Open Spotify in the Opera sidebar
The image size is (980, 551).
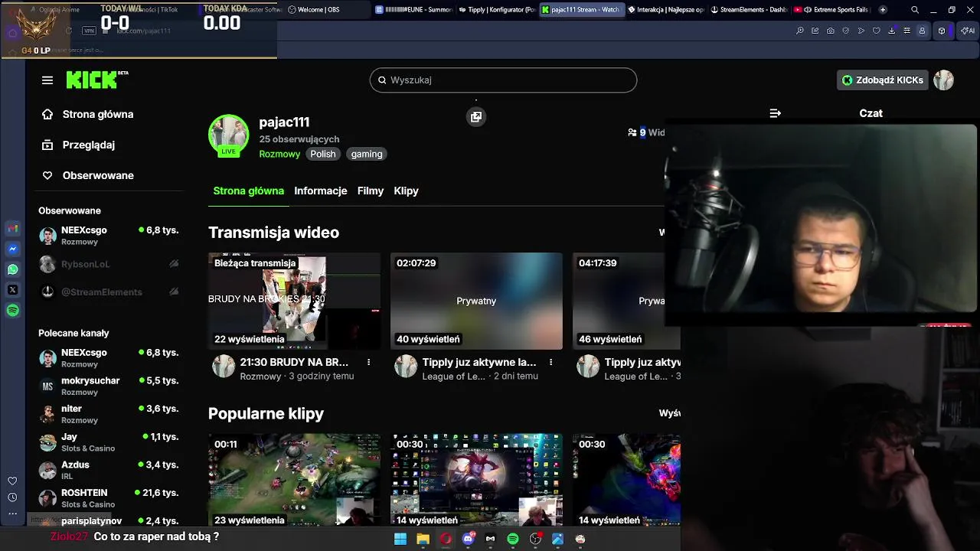[13, 311]
